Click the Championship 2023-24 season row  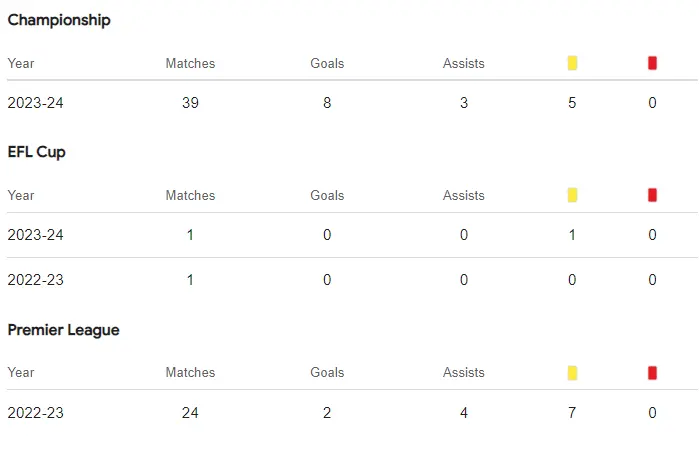tap(35, 103)
